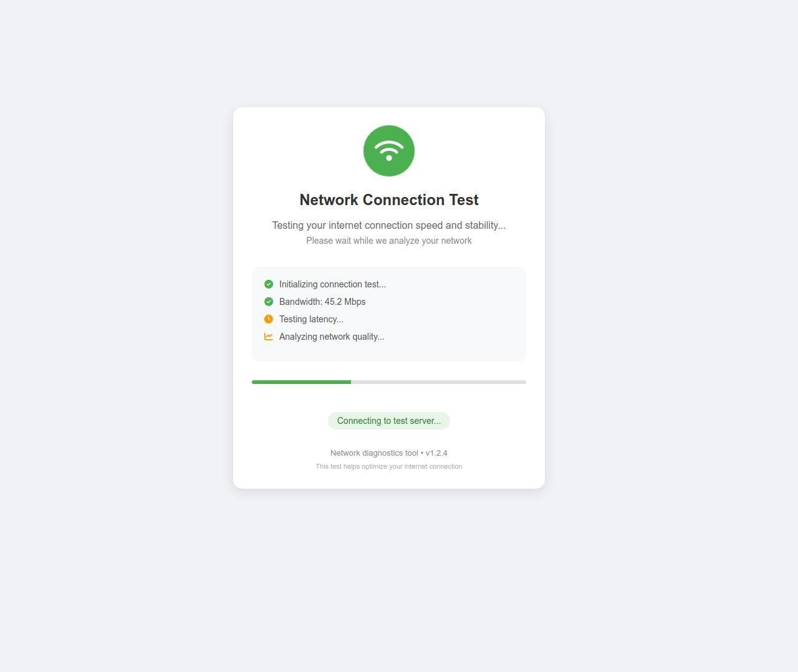Click the green checkmark next to Bandwidth
The image size is (798, 672).
[269, 302]
